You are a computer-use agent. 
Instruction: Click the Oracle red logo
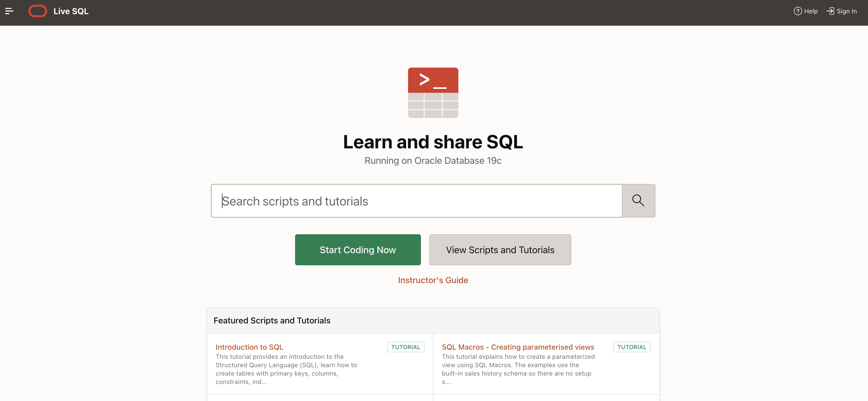coord(37,11)
